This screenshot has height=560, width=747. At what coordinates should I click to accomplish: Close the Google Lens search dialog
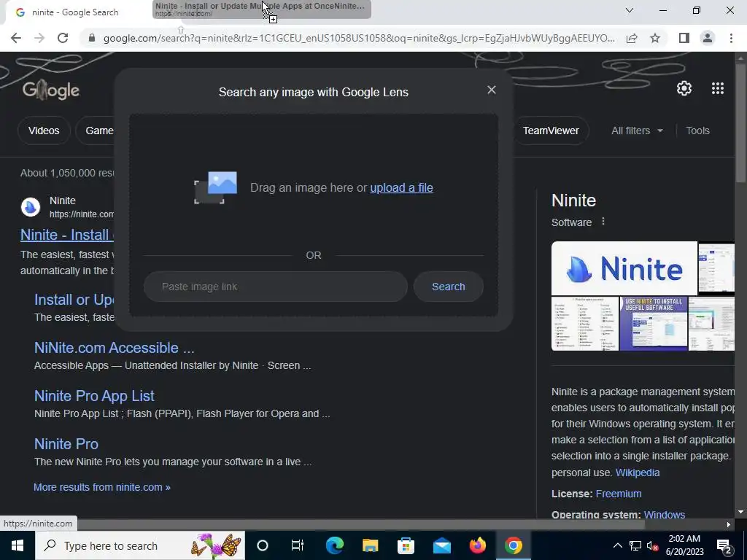491,90
